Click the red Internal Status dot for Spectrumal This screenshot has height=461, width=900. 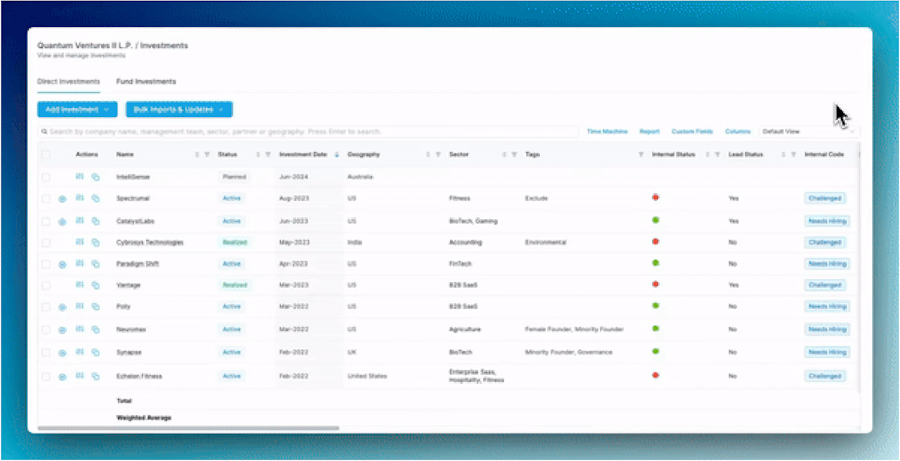tap(655, 197)
